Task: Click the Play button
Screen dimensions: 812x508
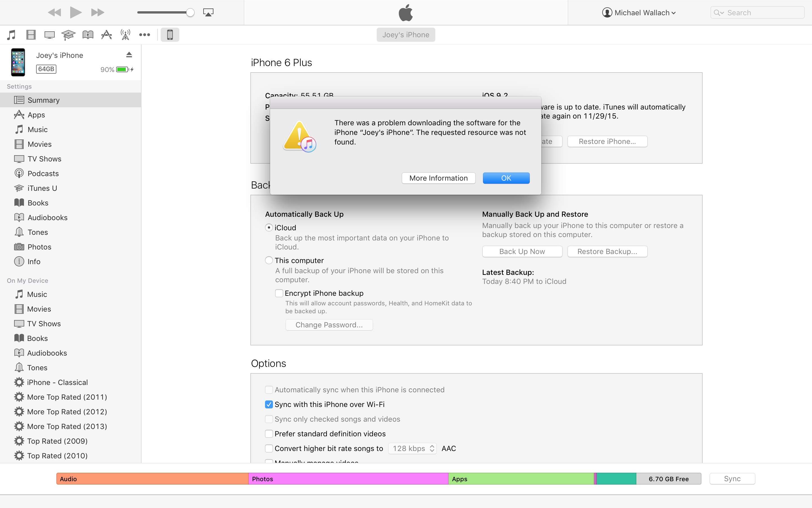Action: tap(76, 12)
